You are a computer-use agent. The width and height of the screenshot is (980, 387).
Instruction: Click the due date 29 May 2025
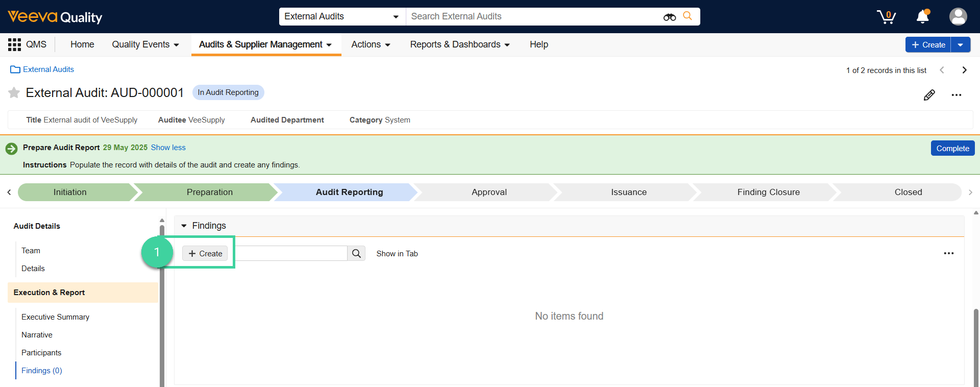coord(125,148)
